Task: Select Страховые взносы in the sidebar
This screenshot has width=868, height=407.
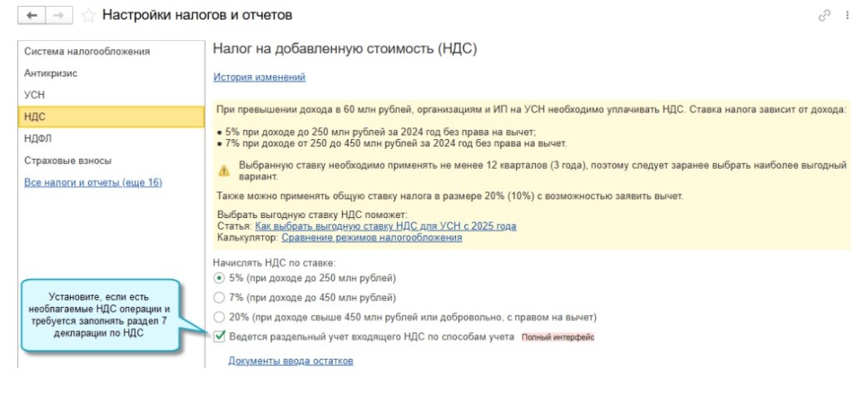Action: click(x=68, y=160)
